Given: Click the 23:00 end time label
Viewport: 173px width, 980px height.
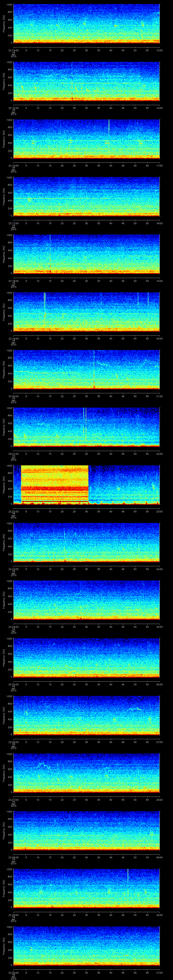Looking at the screenshot, I should coord(160,511).
